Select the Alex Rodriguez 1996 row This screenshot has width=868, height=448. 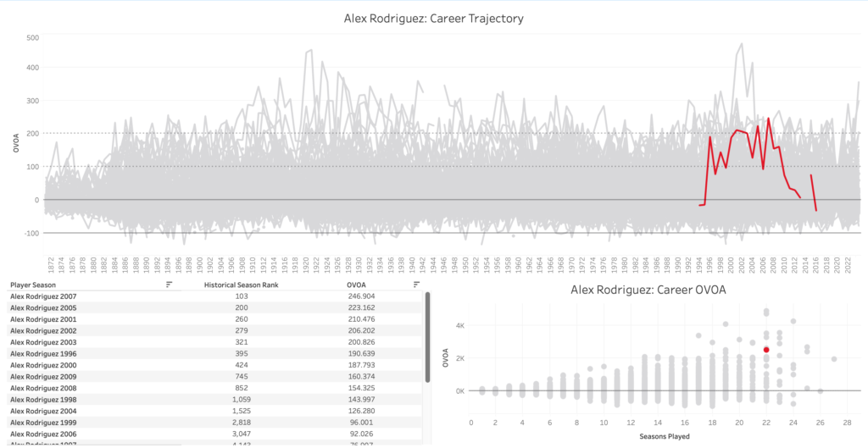214,353
